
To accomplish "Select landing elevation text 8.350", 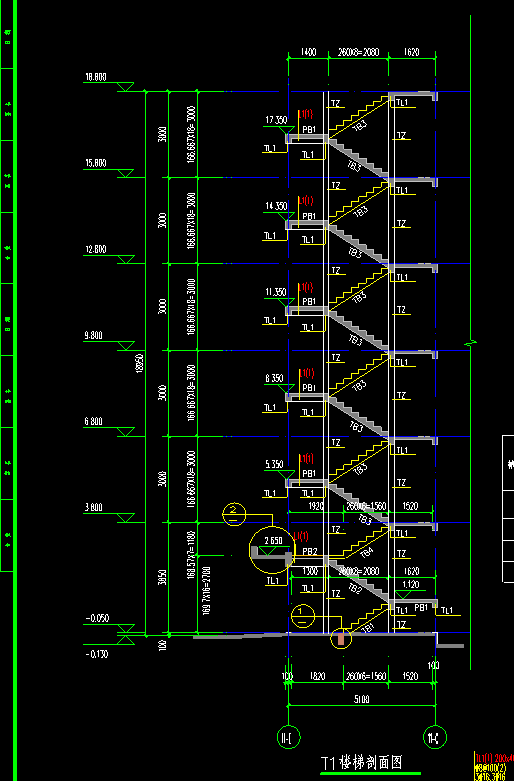I will tap(274, 379).
